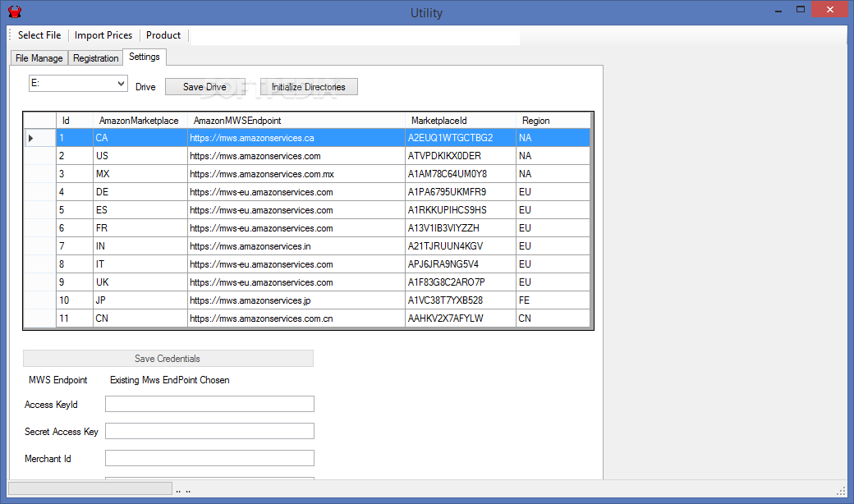The width and height of the screenshot is (854, 504).
Task: Minimize the Utility window
Action: pyautogui.click(x=778, y=10)
